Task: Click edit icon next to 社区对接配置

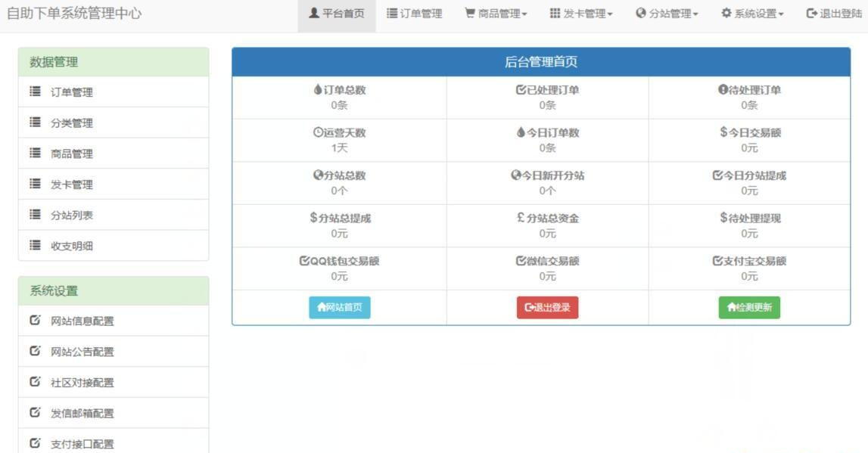Action: tap(35, 381)
